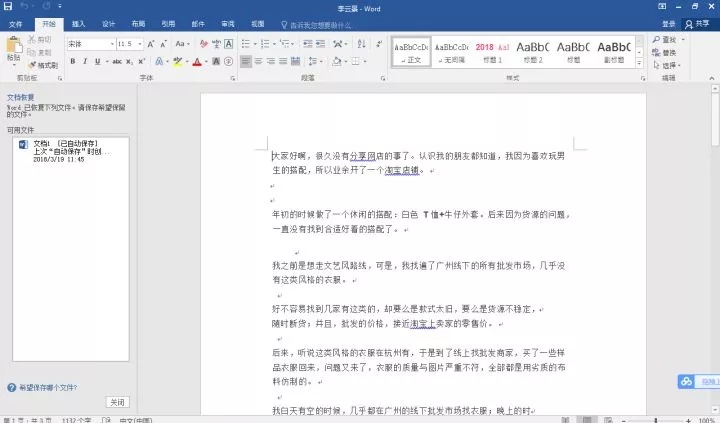Switch to the Insert (插入) tab
This screenshot has height=423, width=720.
79,24
